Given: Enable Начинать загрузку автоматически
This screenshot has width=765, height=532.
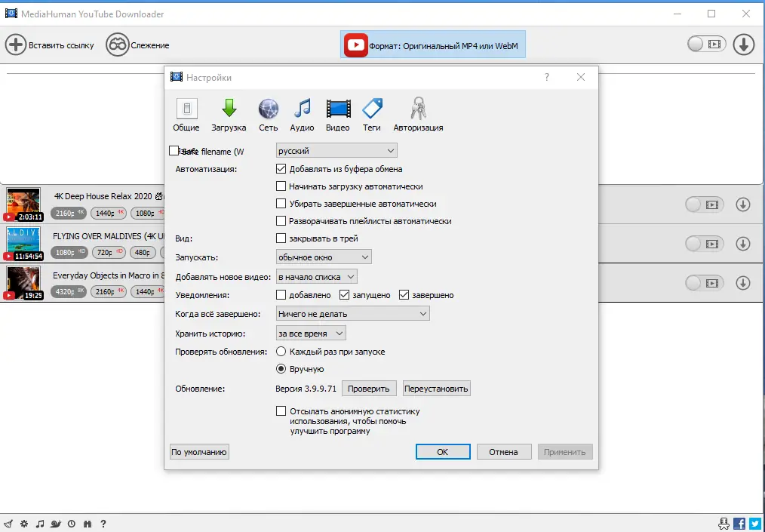Looking at the screenshot, I should [x=281, y=186].
